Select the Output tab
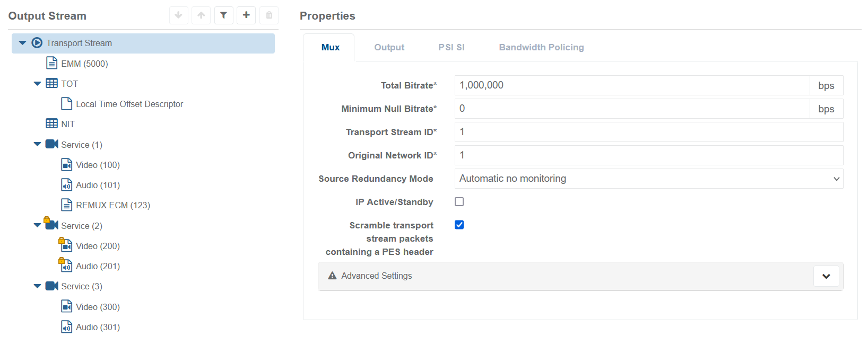Screen dimensions: 868x345 pyautogui.click(x=389, y=47)
